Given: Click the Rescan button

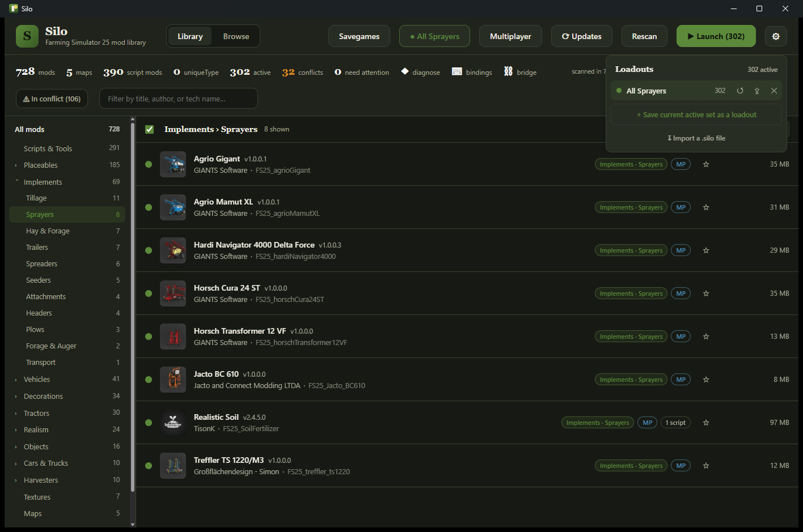Looking at the screenshot, I should tap(644, 36).
